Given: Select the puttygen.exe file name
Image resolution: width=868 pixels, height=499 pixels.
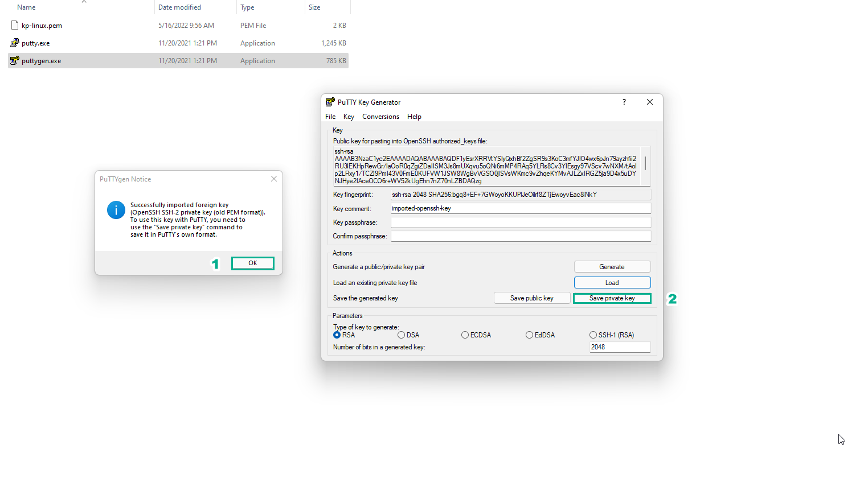Looking at the screenshot, I should point(42,61).
